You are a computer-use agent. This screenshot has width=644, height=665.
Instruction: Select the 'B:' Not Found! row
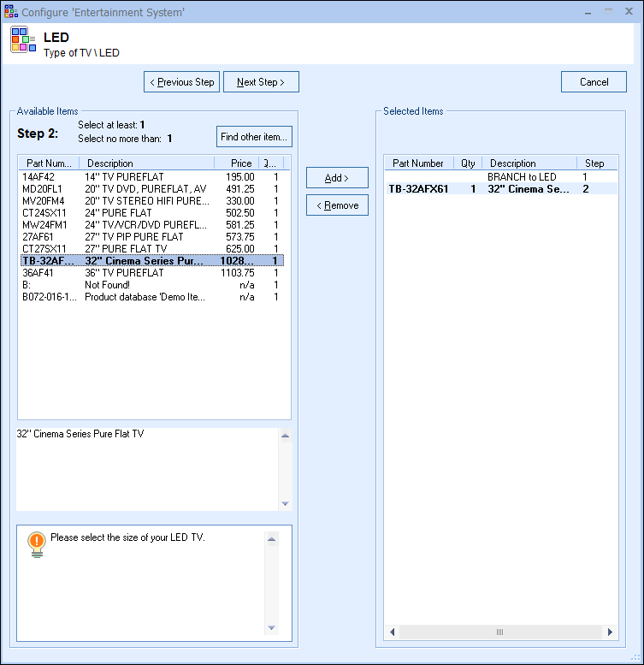point(151,285)
